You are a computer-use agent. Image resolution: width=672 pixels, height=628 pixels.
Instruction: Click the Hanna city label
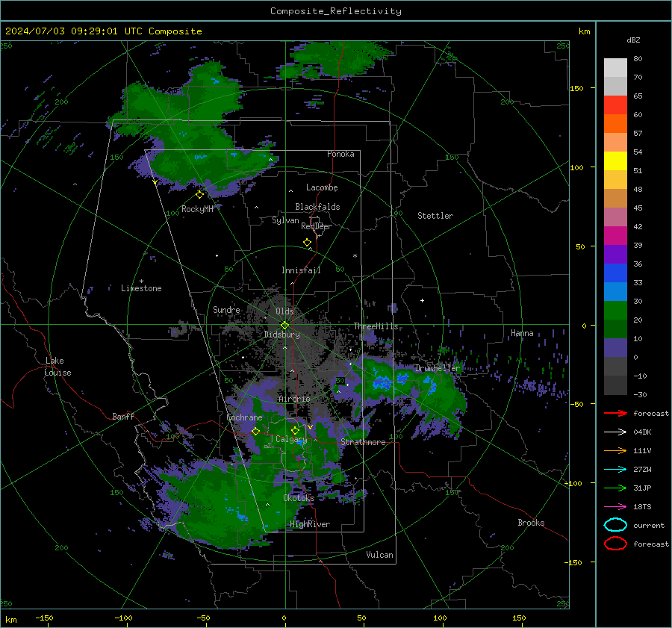pos(522,333)
